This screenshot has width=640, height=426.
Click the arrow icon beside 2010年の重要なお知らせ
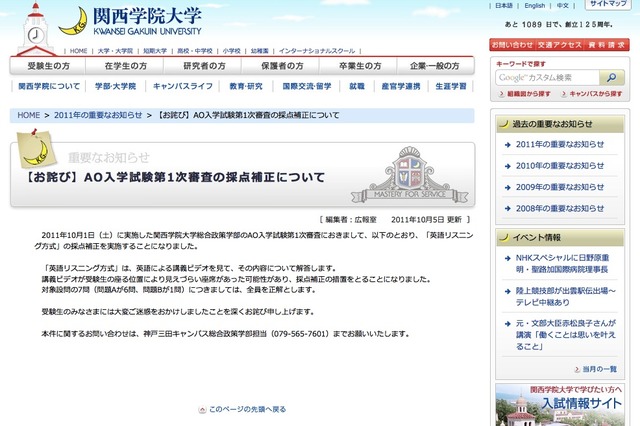508,166
